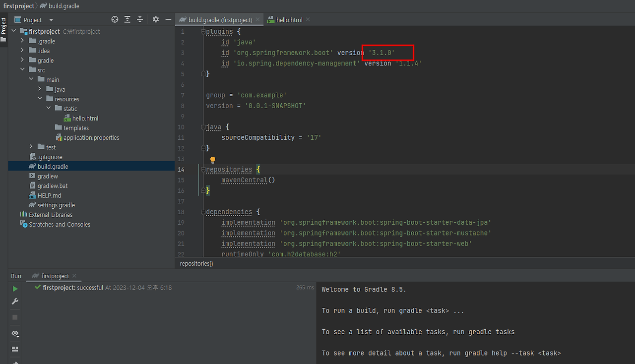Click the 'com.example' group value in editor
The height and width of the screenshot is (364, 635).
(x=262, y=95)
